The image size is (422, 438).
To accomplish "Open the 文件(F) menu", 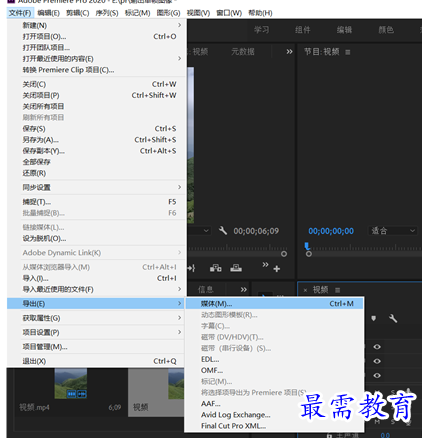I will (x=20, y=13).
